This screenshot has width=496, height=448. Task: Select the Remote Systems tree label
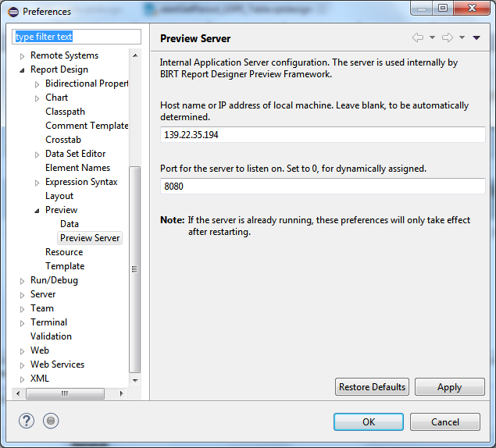tap(65, 55)
